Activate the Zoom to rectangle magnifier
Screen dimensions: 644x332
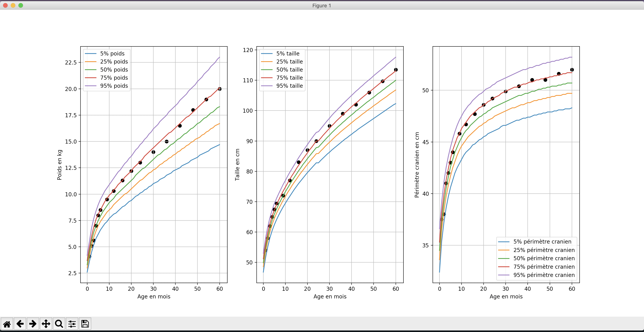(59, 324)
